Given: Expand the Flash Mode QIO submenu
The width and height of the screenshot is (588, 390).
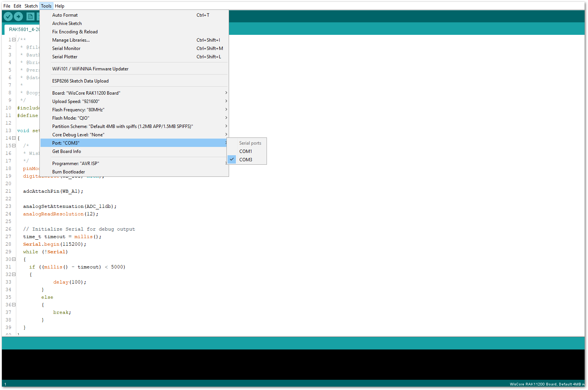Looking at the screenshot, I should click(x=134, y=118).
